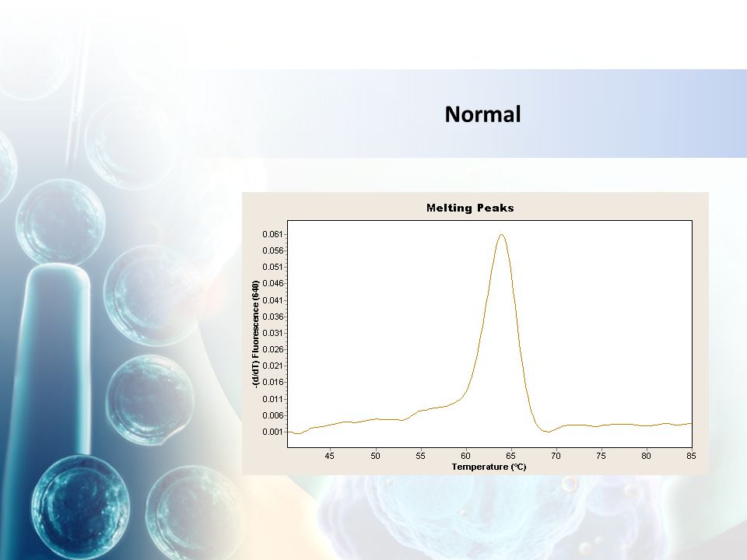The image size is (747, 560).
Task: Click the 0.001 y-axis value
Action: (x=272, y=432)
